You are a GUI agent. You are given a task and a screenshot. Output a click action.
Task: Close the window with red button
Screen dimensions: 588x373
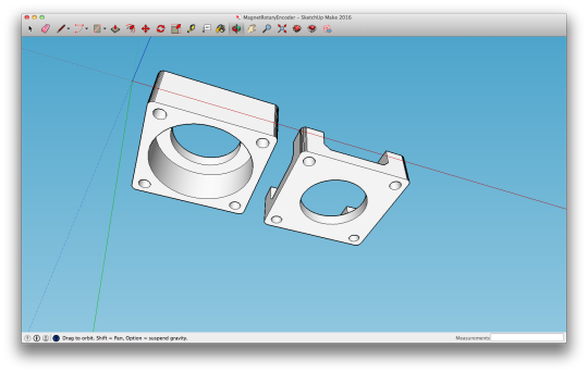27,17
